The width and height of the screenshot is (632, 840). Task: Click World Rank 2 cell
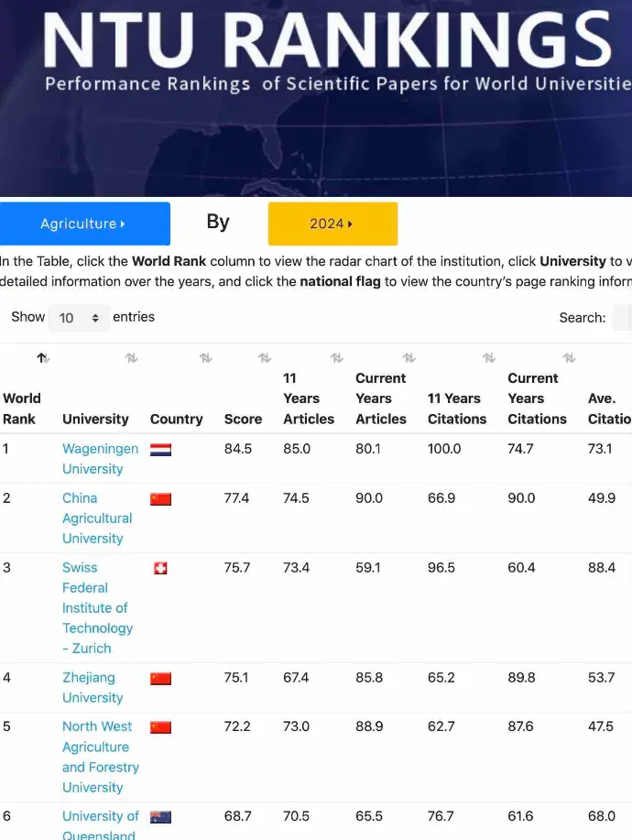[x=6, y=497]
